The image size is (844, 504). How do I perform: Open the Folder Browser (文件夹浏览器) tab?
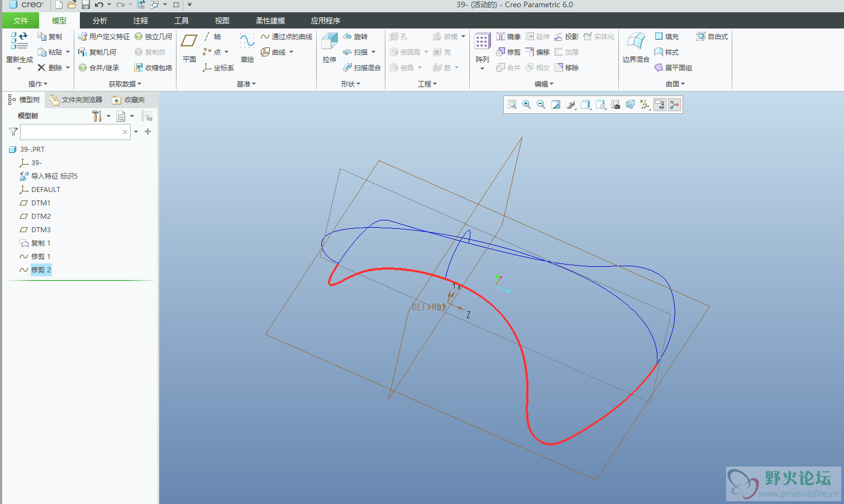[x=76, y=100]
